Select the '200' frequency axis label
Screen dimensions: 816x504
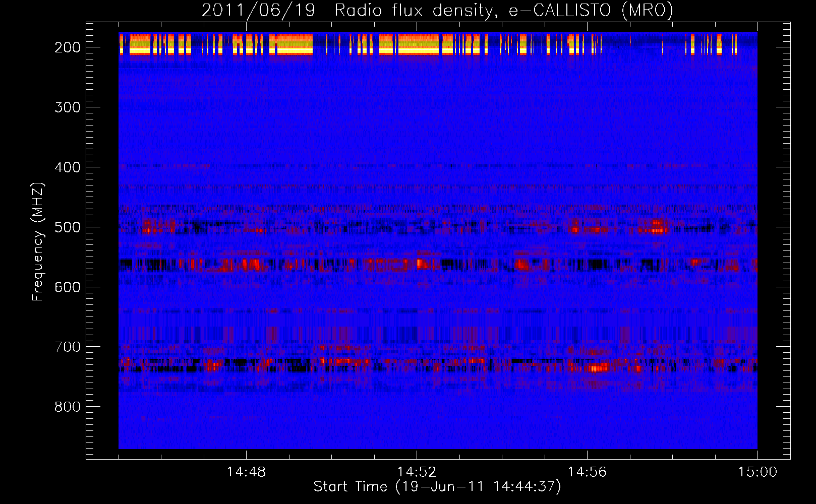(x=68, y=47)
